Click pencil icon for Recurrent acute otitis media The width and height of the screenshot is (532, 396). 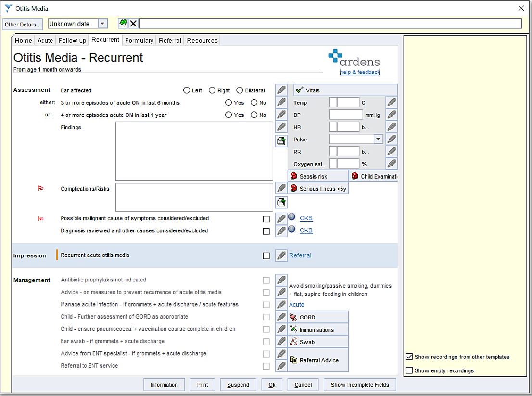click(281, 255)
